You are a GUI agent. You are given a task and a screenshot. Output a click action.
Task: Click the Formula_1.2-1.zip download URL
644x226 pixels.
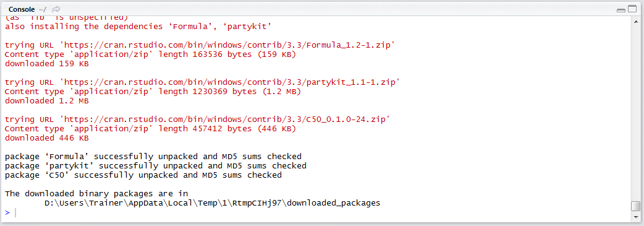pyautogui.click(x=227, y=45)
